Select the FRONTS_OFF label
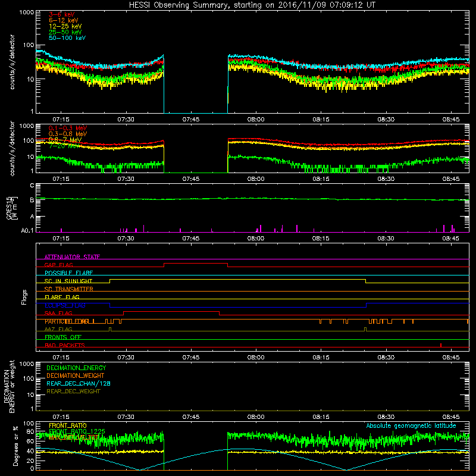The width and height of the screenshot is (476, 476). [x=63, y=337]
